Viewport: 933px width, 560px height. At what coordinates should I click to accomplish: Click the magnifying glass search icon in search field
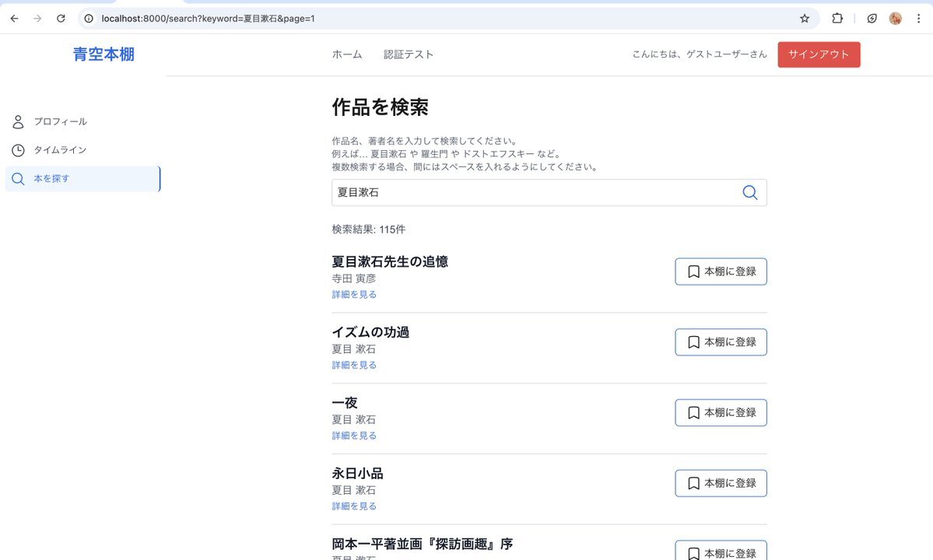coord(749,193)
